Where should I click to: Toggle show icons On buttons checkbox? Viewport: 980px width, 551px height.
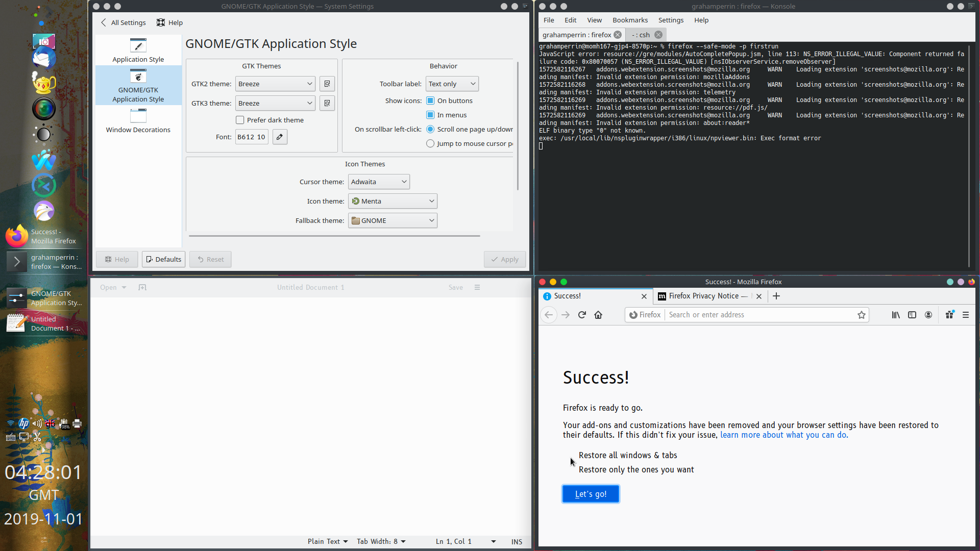[430, 101]
